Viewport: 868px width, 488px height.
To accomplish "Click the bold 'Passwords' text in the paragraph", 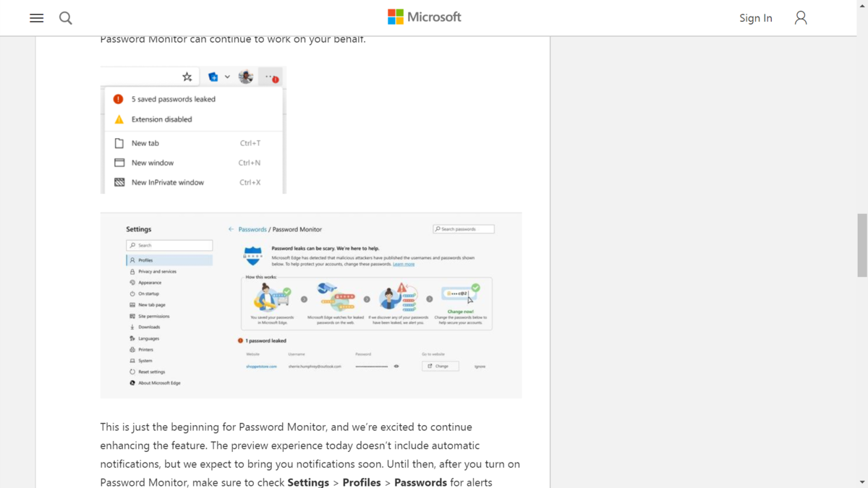I will click(420, 482).
